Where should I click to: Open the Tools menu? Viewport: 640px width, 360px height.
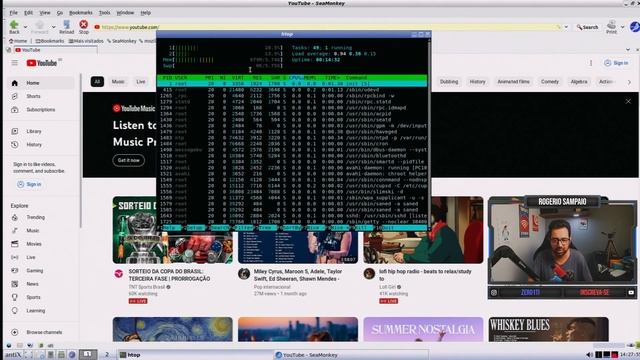[x=104, y=13]
